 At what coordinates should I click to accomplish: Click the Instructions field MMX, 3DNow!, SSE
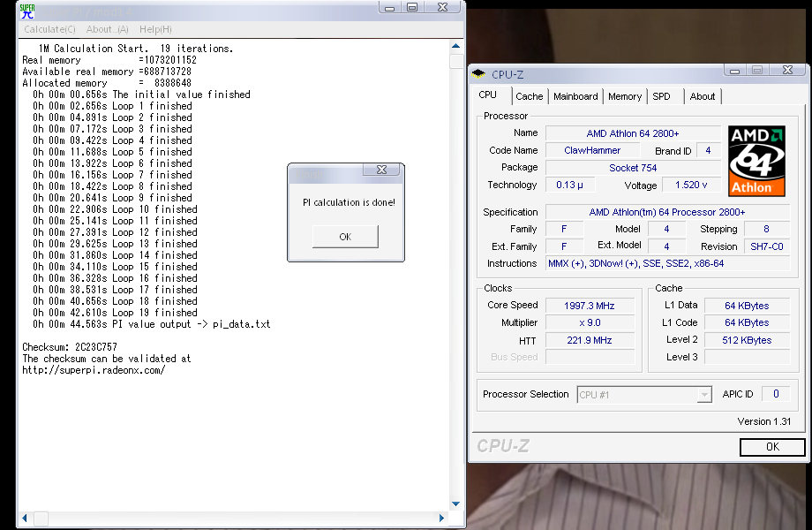(667, 264)
